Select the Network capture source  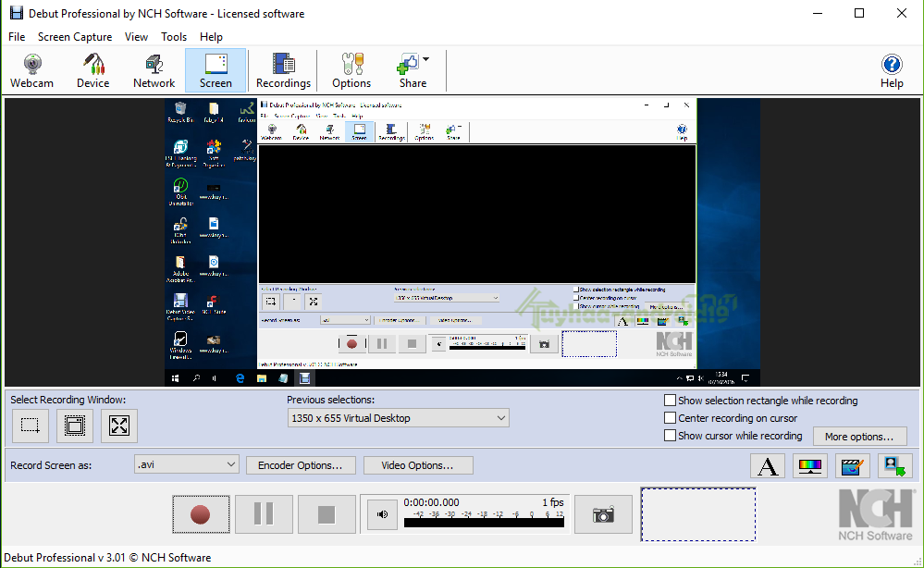154,70
